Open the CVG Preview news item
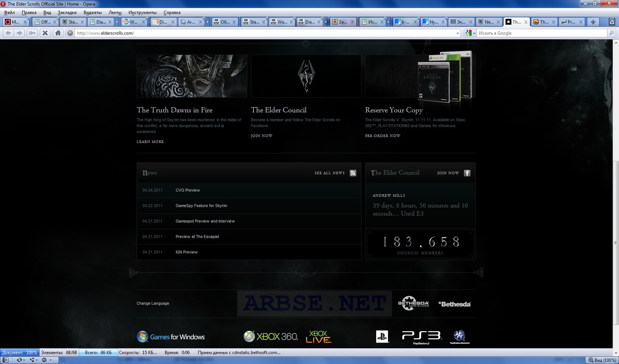Screen dimensions: 619x364 click(x=188, y=190)
